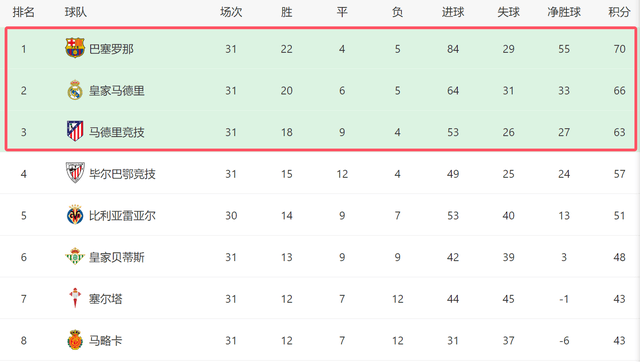640x362 pixels.
Task: Click the Villarreal yellow crest icon
Action: click(x=75, y=215)
